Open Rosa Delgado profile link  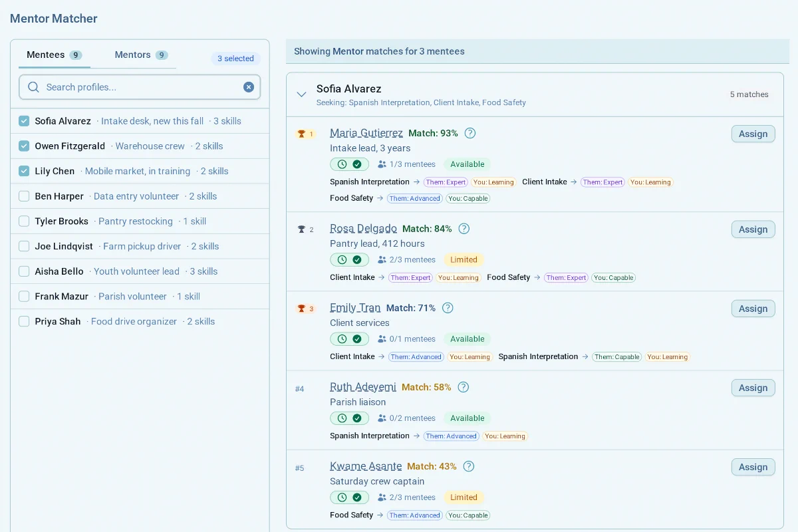click(363, 229)
